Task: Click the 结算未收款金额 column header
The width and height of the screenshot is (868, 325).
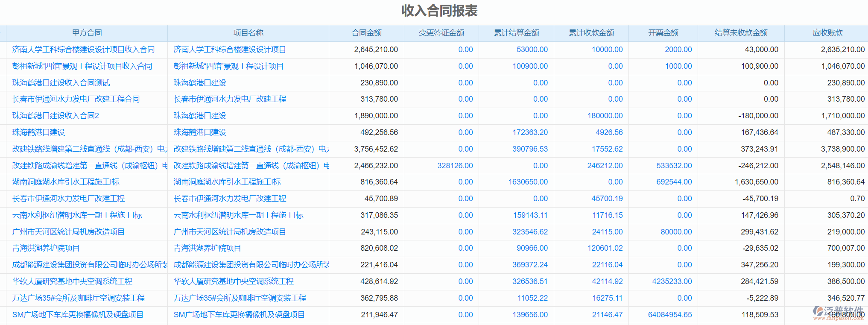Action: click(x=741, y=33)
